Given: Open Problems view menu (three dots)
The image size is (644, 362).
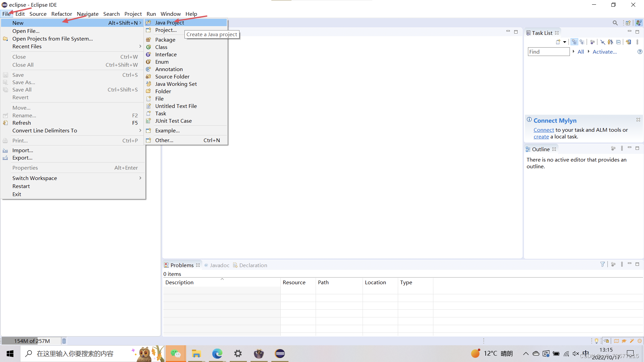Looking at the screenshot, I should coord(622,264).
